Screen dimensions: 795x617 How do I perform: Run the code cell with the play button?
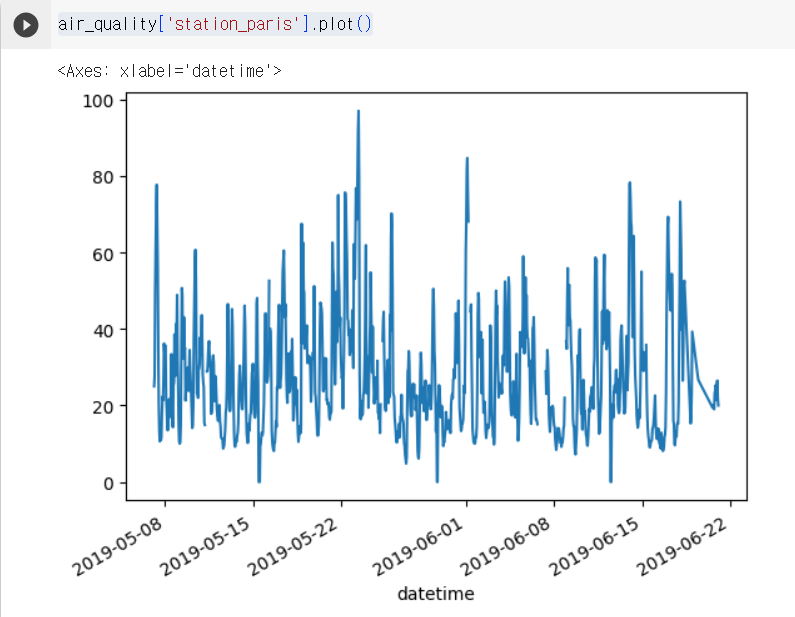pos(26,25)
